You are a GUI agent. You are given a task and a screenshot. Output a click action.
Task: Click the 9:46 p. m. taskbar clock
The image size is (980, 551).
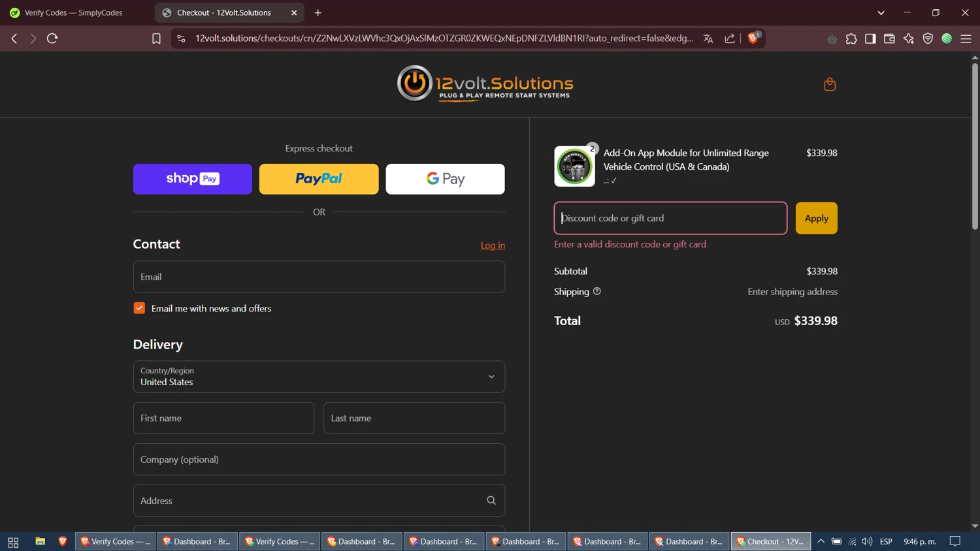(919, 542)
